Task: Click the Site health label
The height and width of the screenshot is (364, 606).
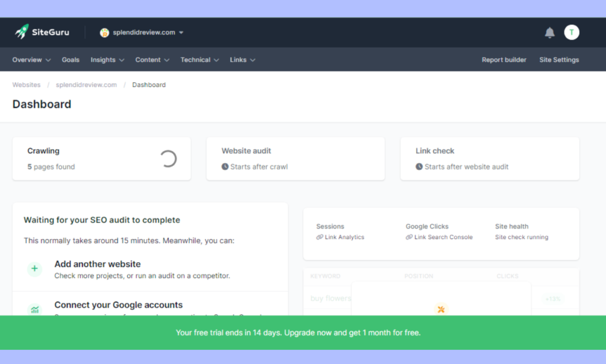Action: (x=512, y=227)
